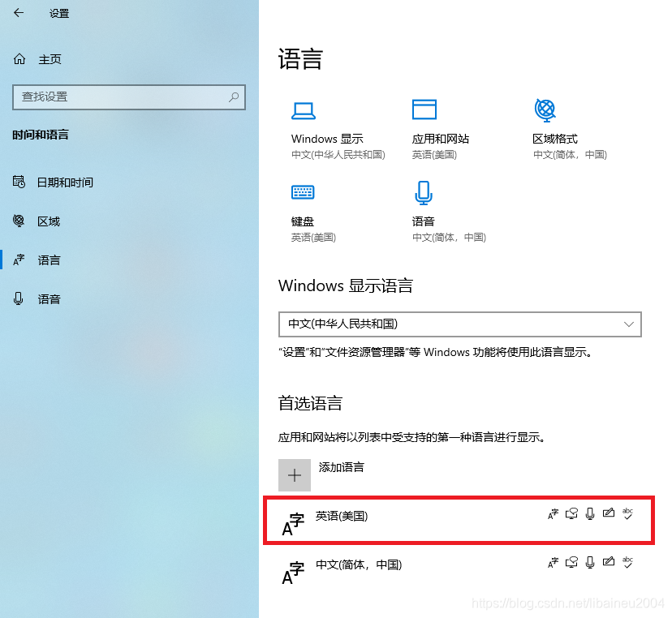Click the 区域 globe icon in sidebar
Image resolution: width=672 pixels, height=618 pixels.
point(19,221)
